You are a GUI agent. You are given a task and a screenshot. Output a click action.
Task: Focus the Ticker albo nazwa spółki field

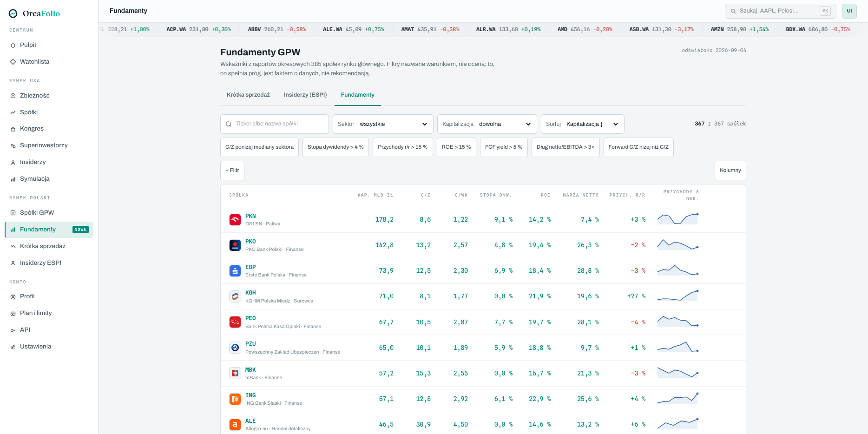click(x=275, y=124)
